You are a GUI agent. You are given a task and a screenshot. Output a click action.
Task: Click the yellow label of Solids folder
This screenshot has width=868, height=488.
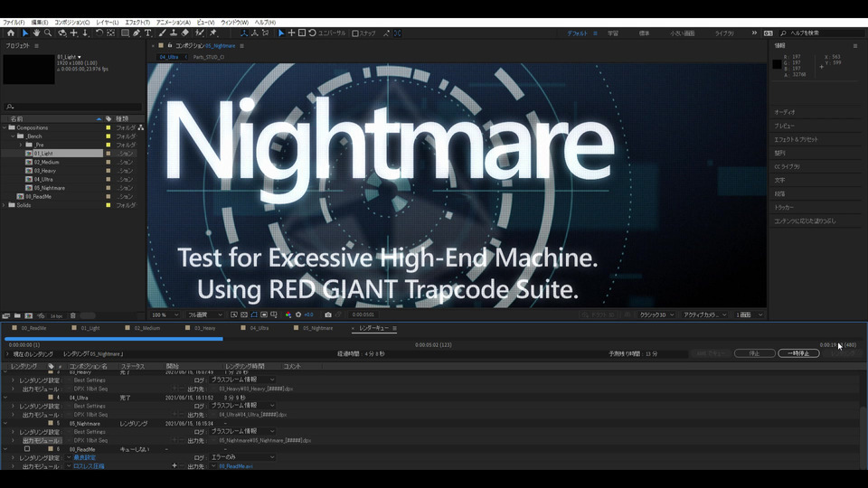(108, 205)
